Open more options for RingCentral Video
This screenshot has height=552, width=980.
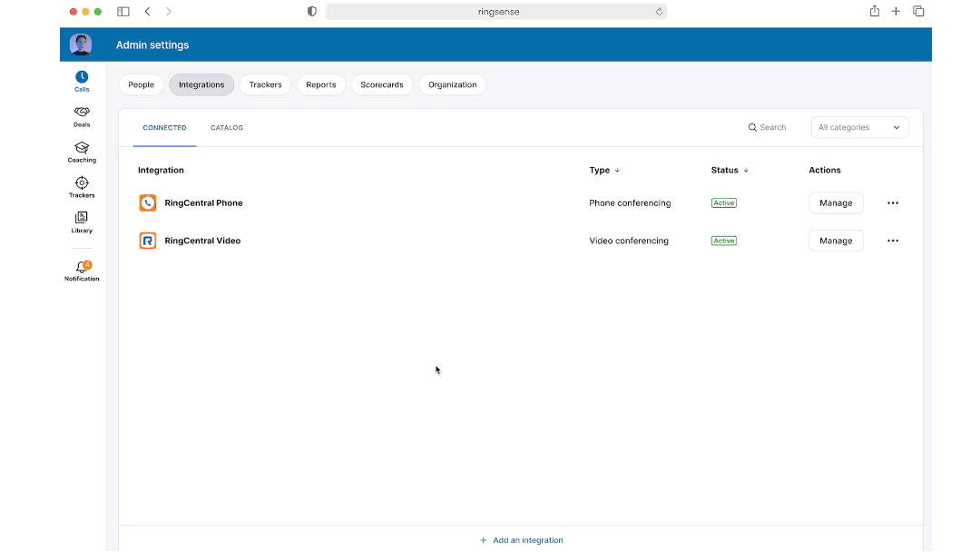892,241
